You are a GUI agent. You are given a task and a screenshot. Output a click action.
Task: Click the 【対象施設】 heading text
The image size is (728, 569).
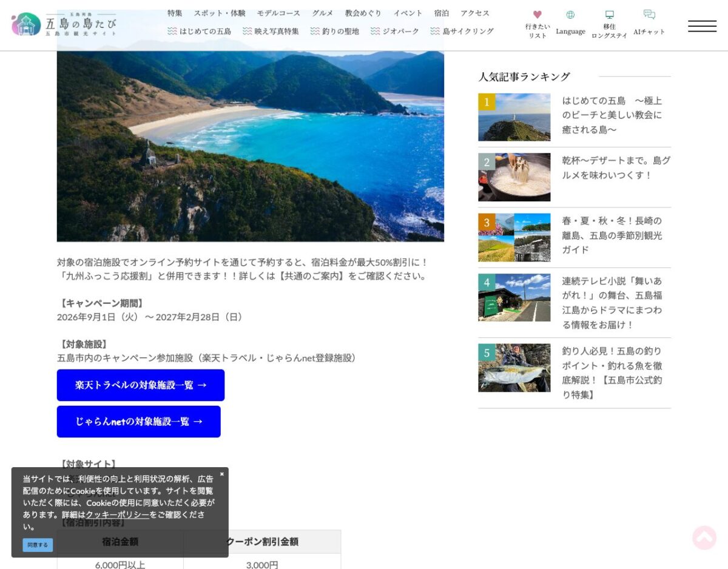click(x=84, y=345)
